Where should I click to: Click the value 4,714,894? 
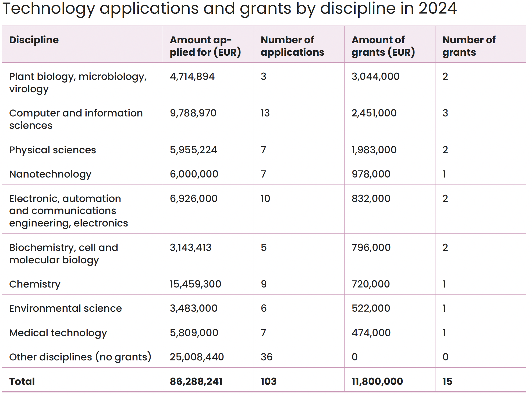pos(192,77)
